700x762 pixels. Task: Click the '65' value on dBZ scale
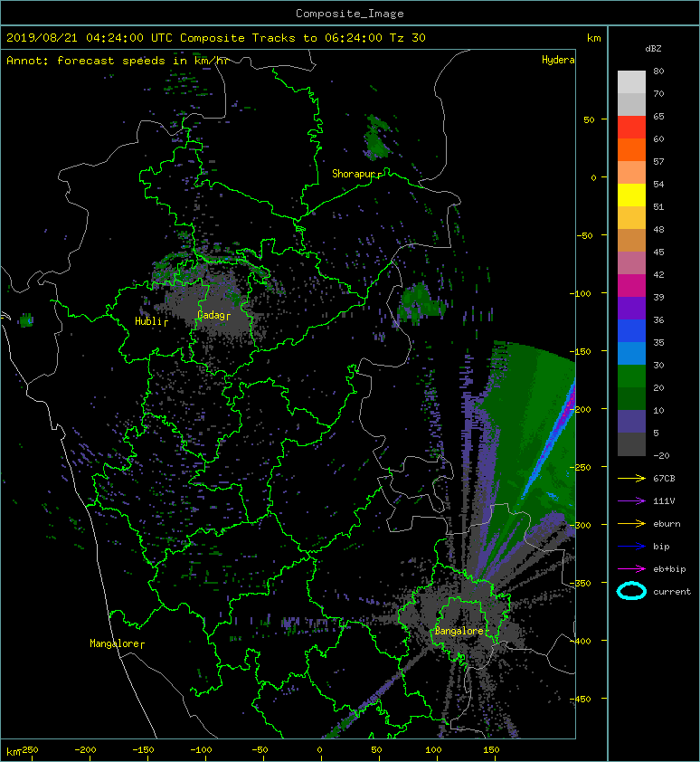coord(658,116)
